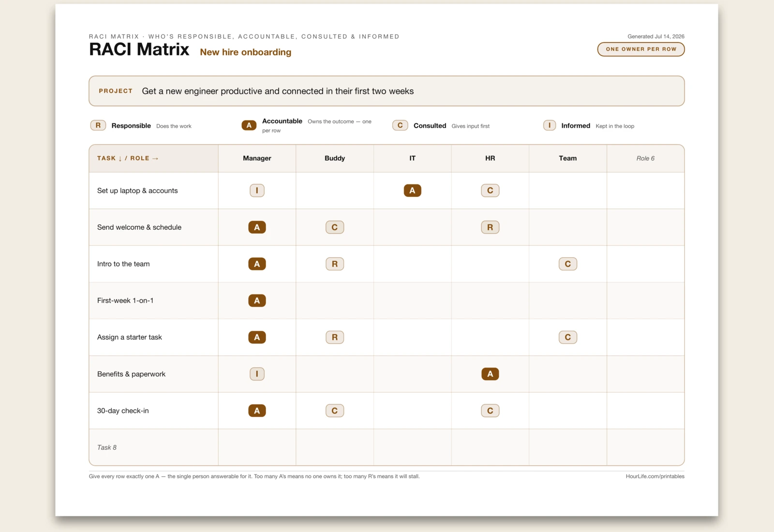Screen dimensions: 774x532
Task: Click IT's A badge for Set up laptop
Action: (x=413, y=191)
